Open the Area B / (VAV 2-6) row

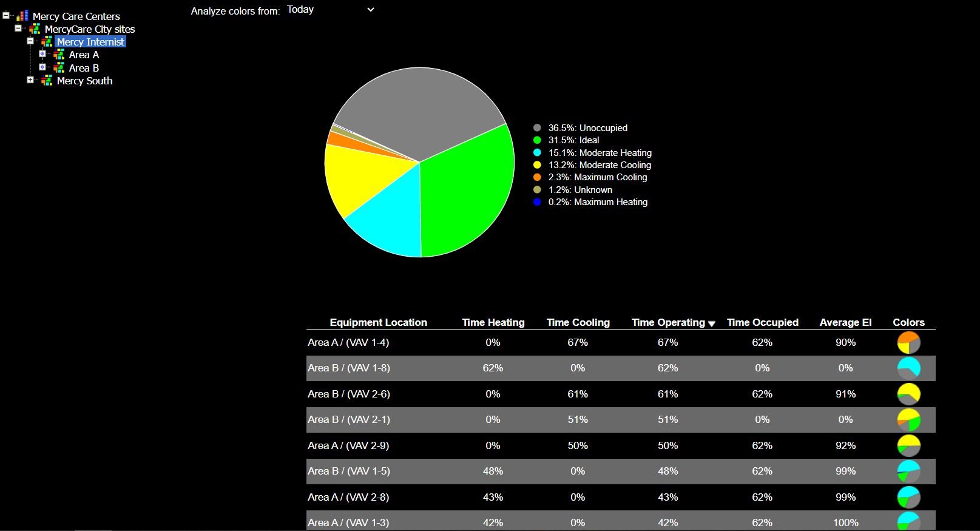pyautogui.click(x=349, y=394)
